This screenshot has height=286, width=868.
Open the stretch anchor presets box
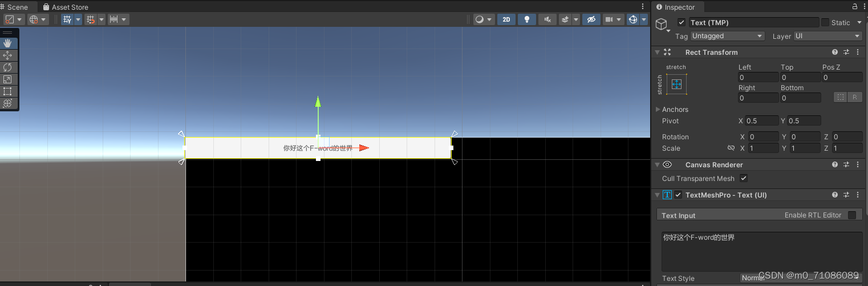click(x=676, y=84)
